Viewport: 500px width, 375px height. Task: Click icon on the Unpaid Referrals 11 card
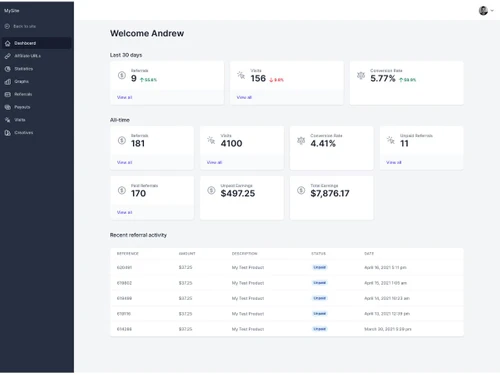click(x=391, y=140)
